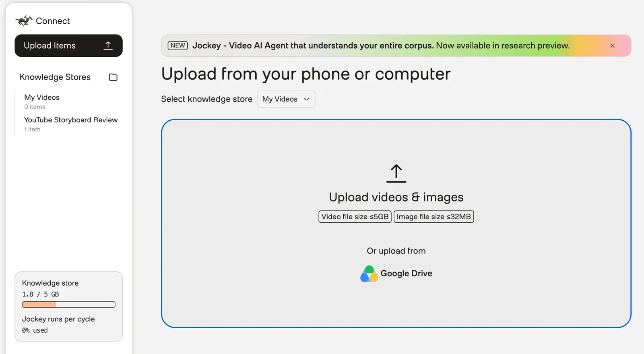Click the 0% used value

(35, 330)
